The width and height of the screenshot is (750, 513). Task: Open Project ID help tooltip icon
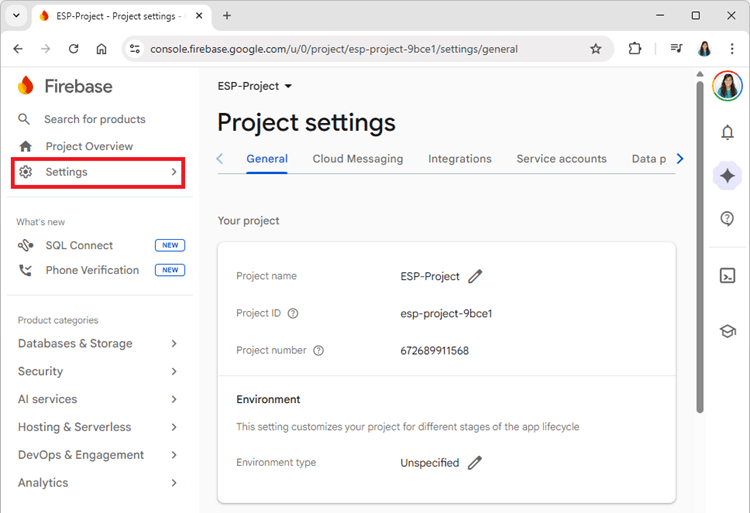point(293,313)
